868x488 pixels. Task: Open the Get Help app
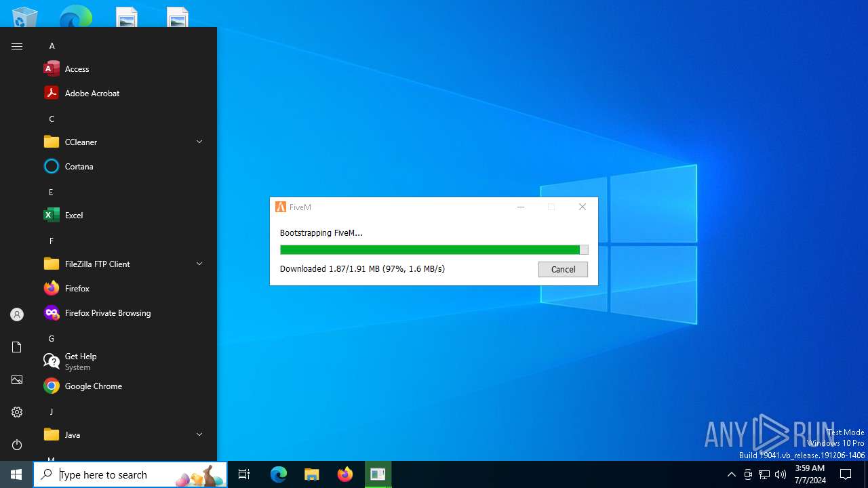pos(125,361)
